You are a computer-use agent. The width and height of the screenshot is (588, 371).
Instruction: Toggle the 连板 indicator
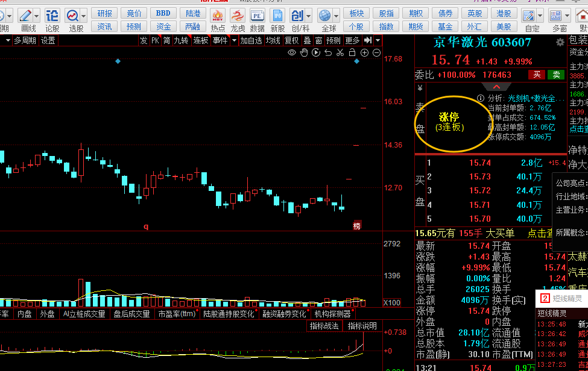click(x=201, y=40)
